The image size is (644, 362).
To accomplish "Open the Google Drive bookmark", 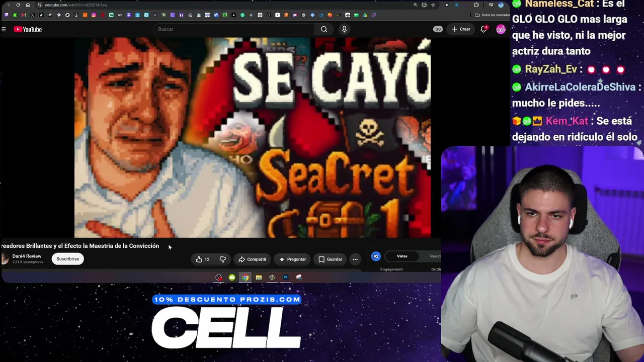I will [x=365, y=15].
